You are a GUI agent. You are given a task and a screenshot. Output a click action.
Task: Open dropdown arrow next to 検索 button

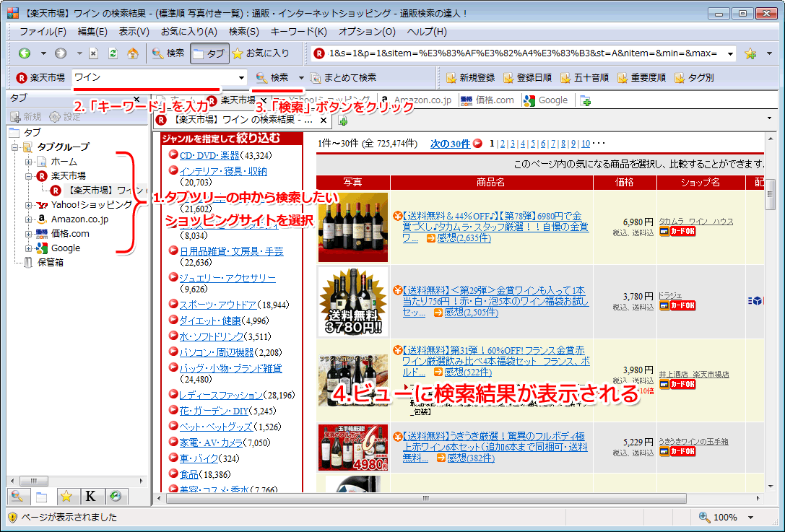coord(301,77)
